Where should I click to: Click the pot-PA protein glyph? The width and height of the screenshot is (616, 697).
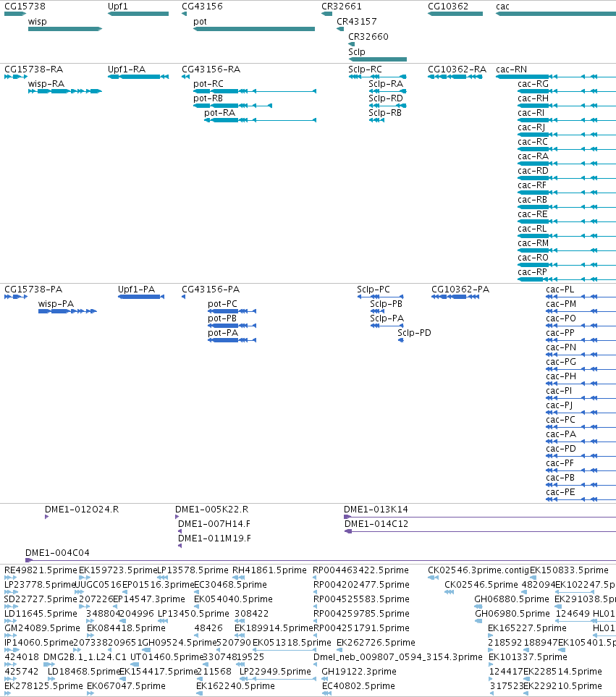tap(232, 340)
